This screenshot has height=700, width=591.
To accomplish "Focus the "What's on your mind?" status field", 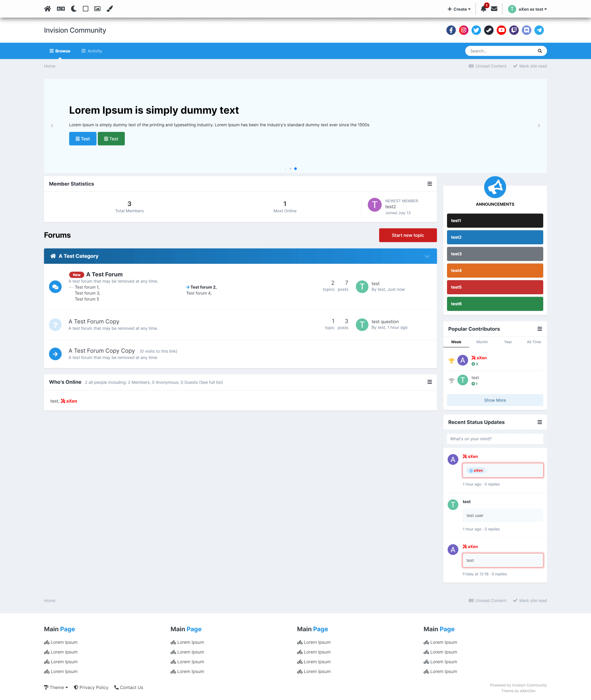I will pyautogui.click(x=495, y=438).
